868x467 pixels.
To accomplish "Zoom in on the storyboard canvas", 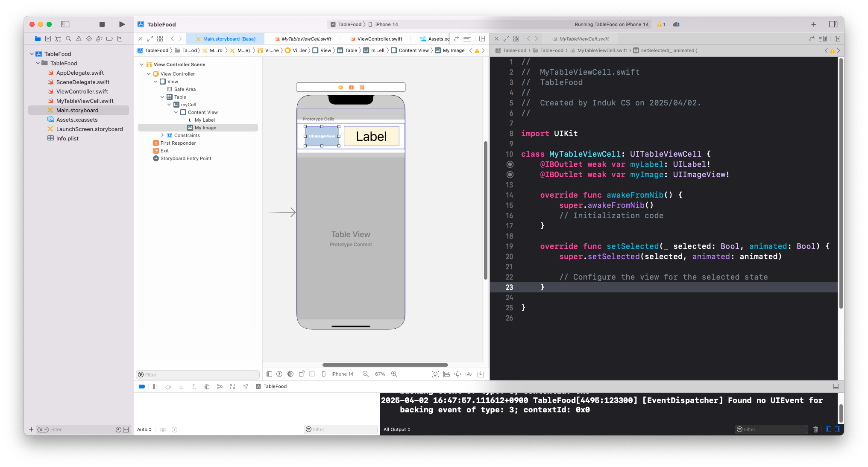I will coord(394,374).
